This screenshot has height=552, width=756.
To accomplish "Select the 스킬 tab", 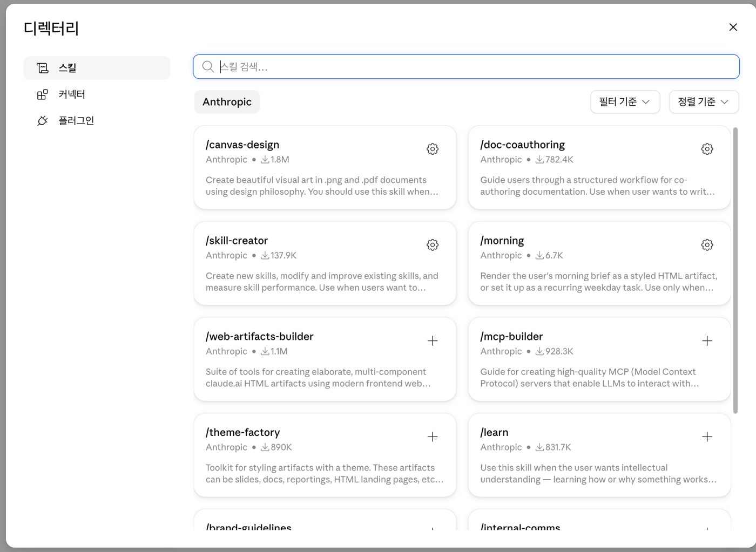I will click(x=97, y=68).
